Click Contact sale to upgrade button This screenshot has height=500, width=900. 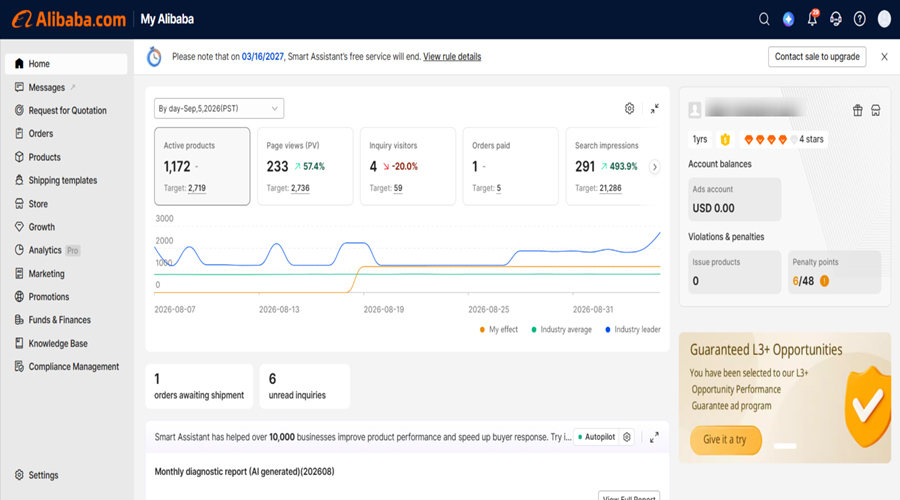click(817, 57)
